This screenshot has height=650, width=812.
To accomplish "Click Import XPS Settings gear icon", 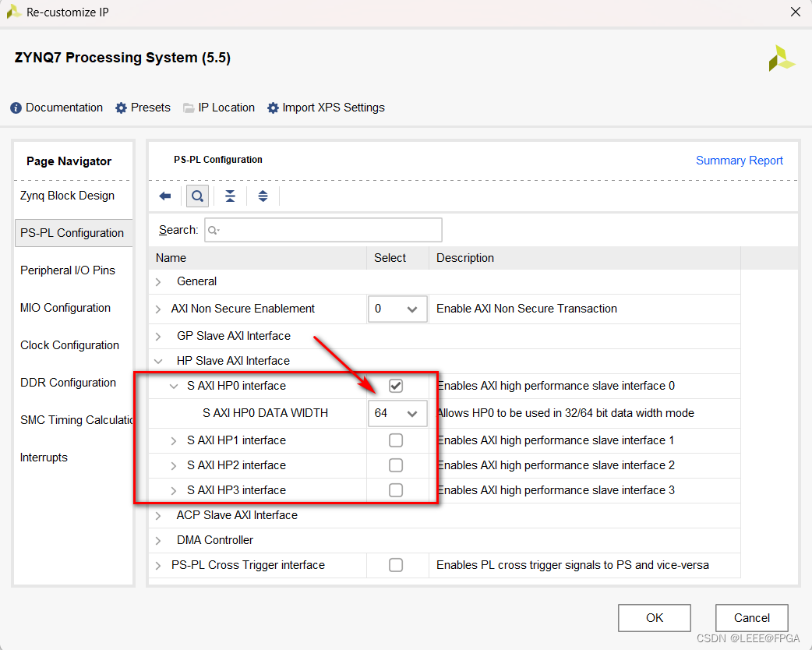I will 273,108.
